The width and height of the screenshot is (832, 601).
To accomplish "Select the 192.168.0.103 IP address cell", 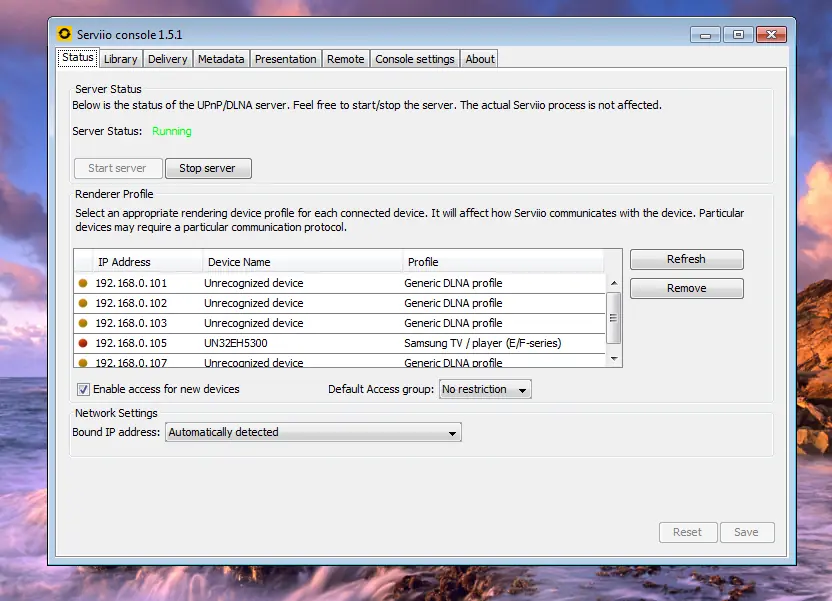I will point(131,323).
